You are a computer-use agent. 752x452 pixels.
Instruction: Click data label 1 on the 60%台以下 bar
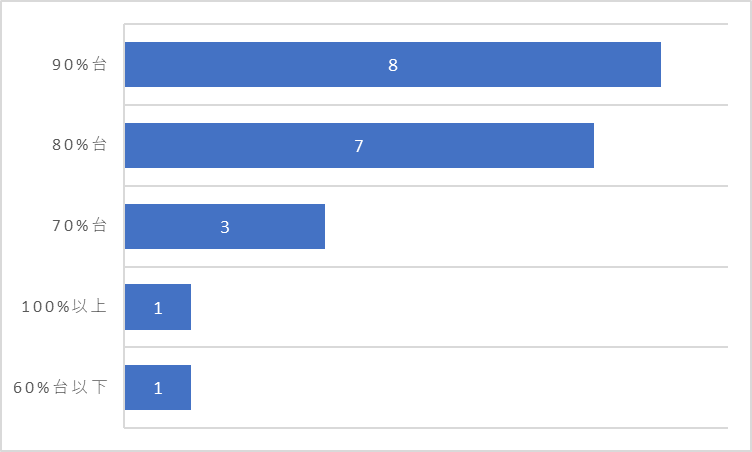[x=158, y=388]
